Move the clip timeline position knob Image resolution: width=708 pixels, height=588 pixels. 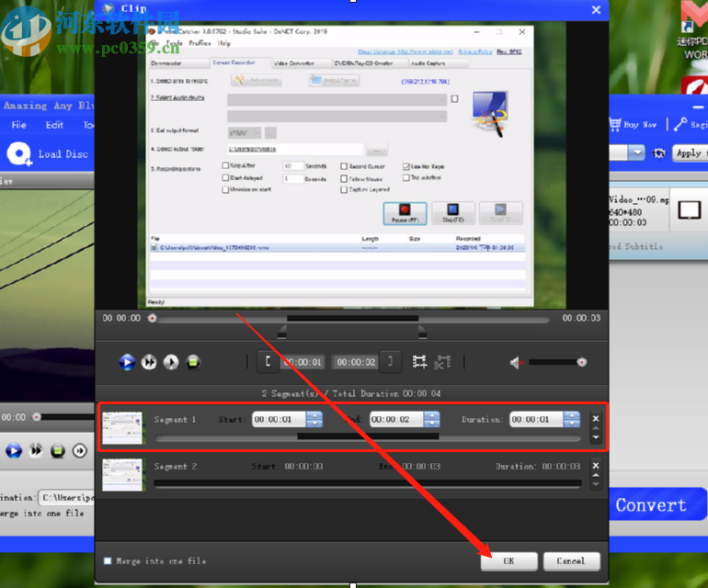(x=152, y=318)
